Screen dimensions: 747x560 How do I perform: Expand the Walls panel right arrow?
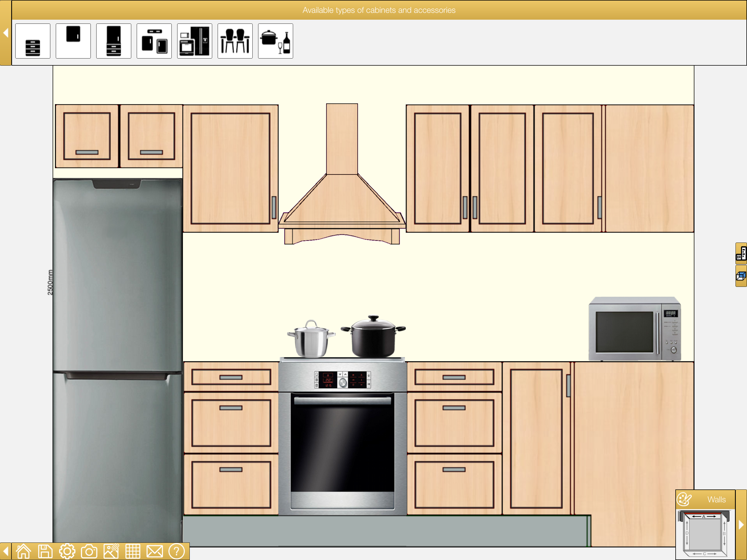pos(741,524)
